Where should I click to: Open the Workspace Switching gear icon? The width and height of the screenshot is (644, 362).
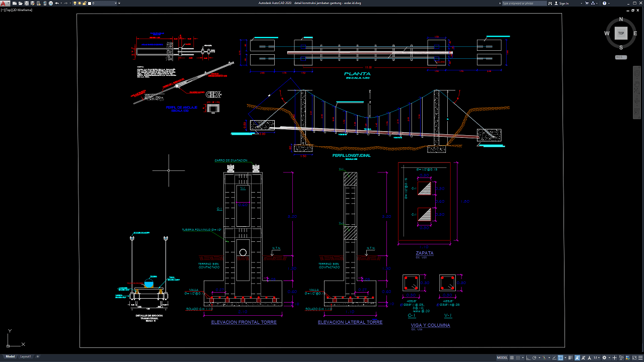(x=604, y=357)
